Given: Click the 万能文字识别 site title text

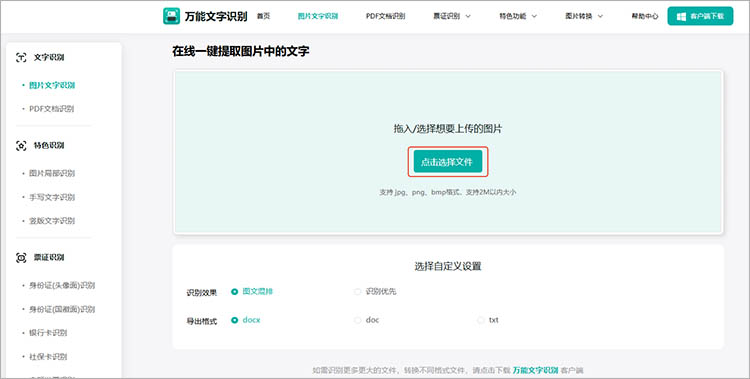Looking at the screenshot, I should tap(216, 16).
